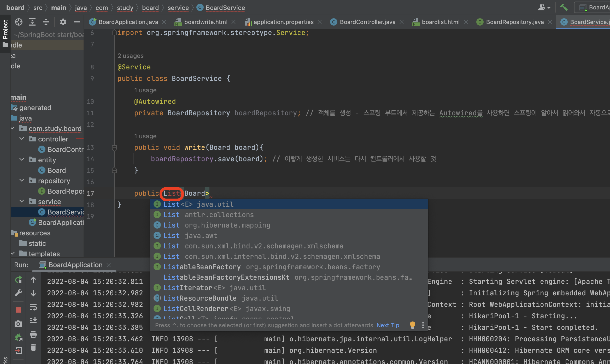Open project panel settings gear

click(x=63, y=22)
